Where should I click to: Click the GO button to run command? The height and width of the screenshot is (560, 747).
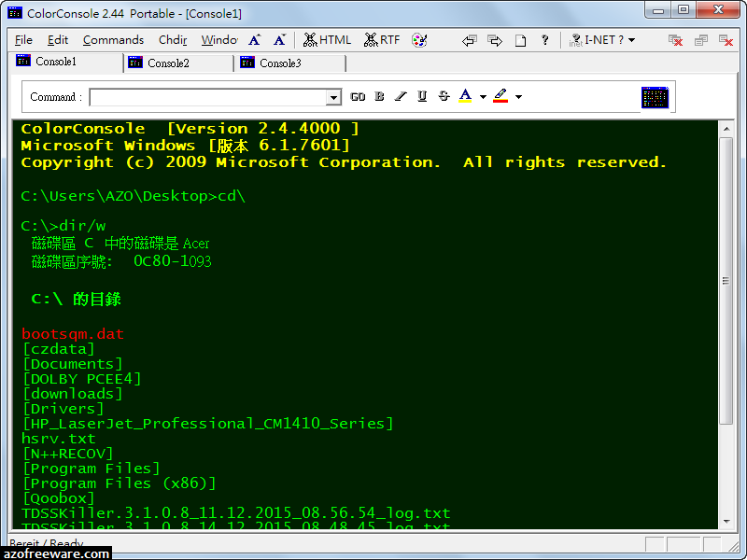coord(358,97)
